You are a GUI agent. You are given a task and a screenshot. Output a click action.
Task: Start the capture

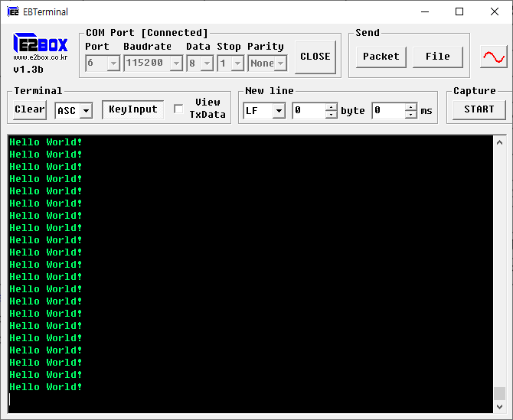tap(479, 109)
